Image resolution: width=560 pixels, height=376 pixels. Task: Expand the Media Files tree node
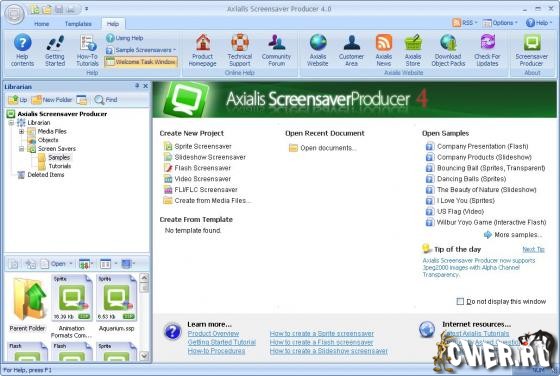pos(21,131)
